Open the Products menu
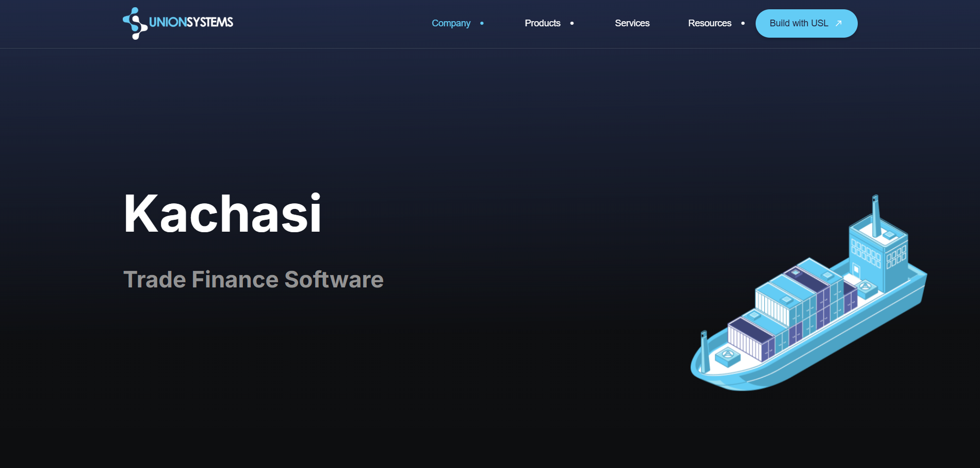Image resolution: width=980 pixels, height=468 pixels. point(543,23)
